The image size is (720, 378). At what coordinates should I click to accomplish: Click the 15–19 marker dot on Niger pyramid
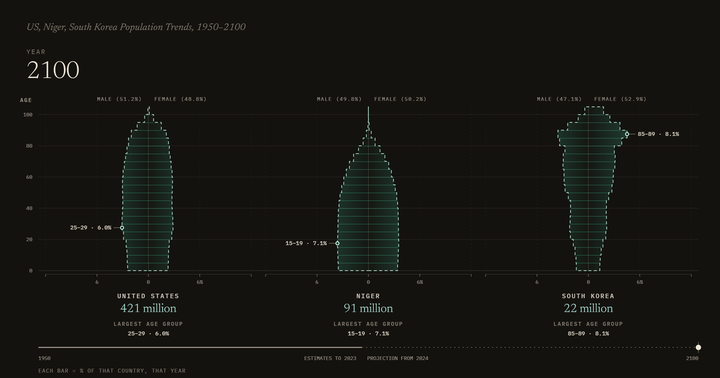[x=338, y=243]
